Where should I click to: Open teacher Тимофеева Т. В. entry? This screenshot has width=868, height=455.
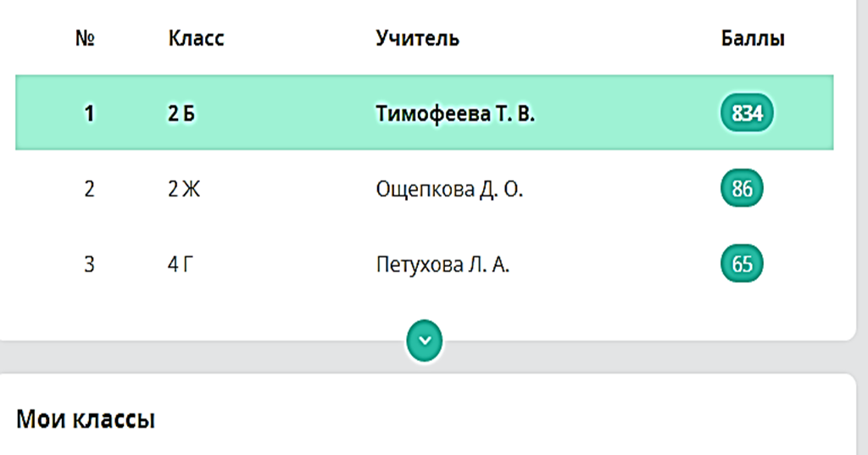(x=455, y=114)
